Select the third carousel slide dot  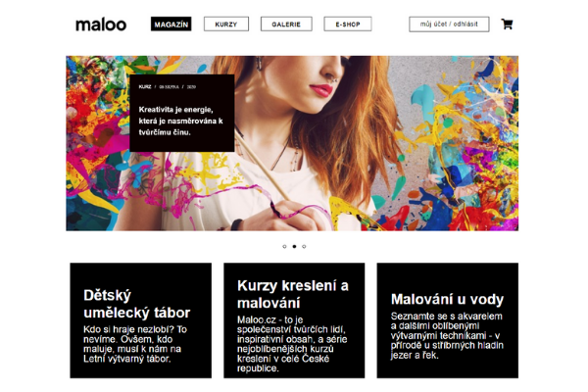click(x=304, y=246)
